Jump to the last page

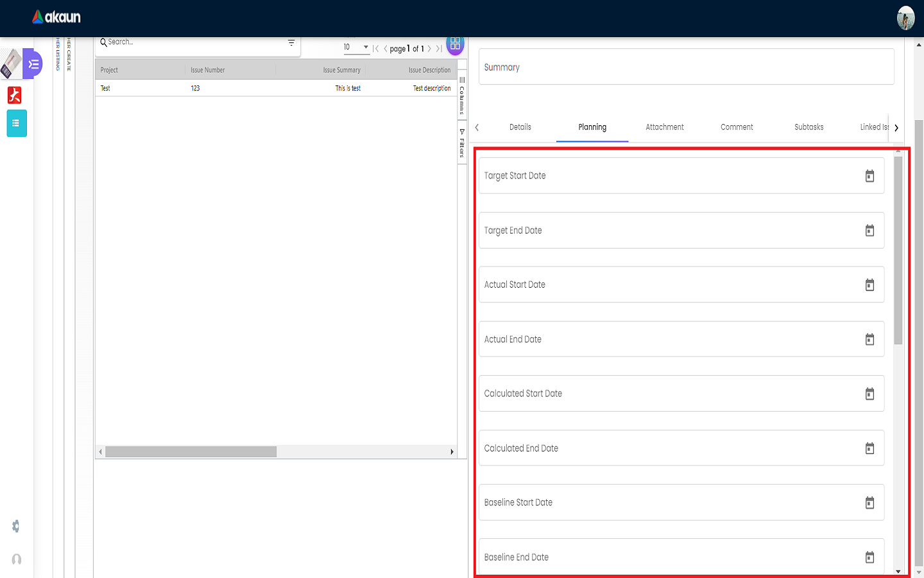pyautogui.click(x=439, y=49)
